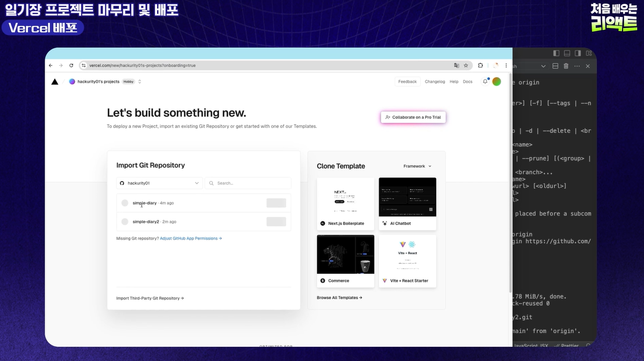Open the AI Chatbot template thumbnail
The image size is (644, 361).
tap(408, 197)
